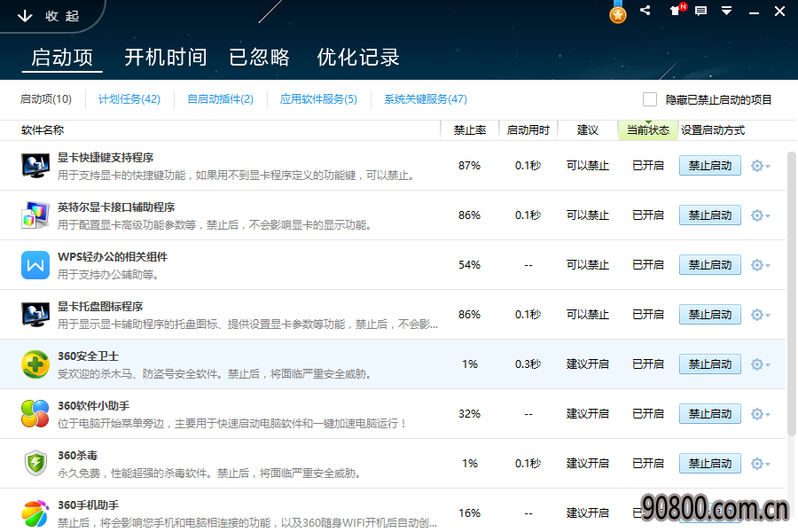
Task: Click the 收起 collapse arrow icon
Action: click(x=25, y=16)
